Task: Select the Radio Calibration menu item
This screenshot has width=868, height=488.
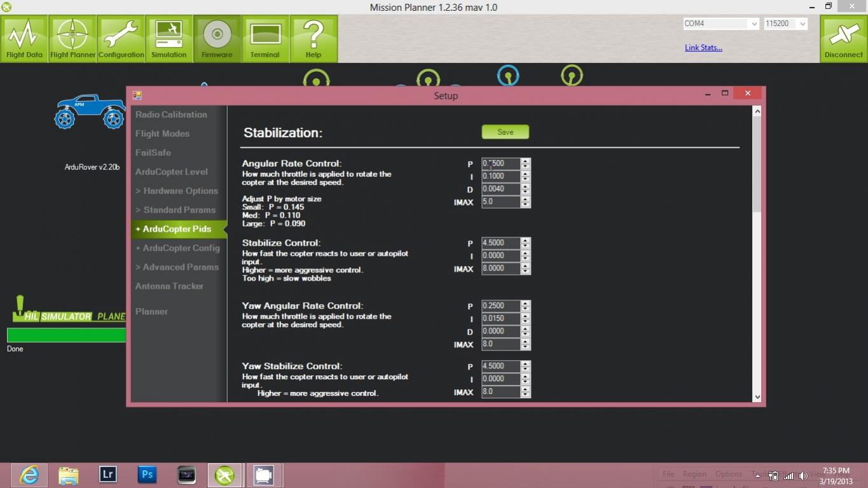Action: tap(171, 115)
